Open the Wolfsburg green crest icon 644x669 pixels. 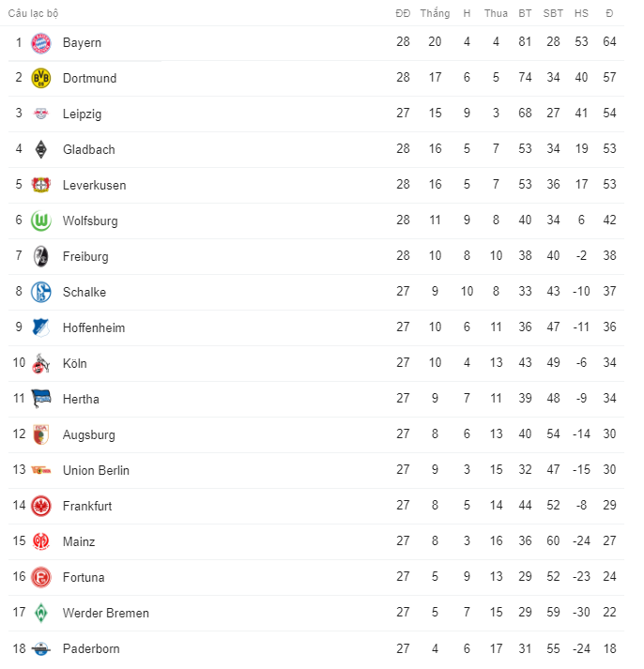[x=40, y=220]
